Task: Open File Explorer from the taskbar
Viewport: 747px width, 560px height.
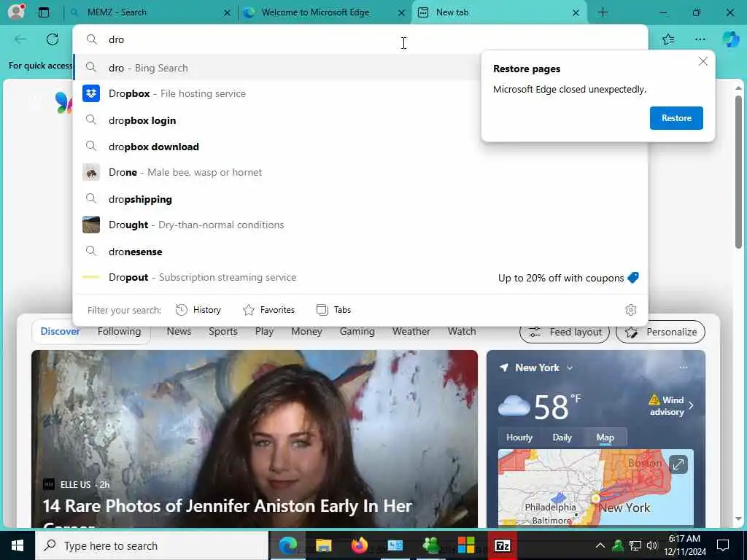Action: point(323,545)
